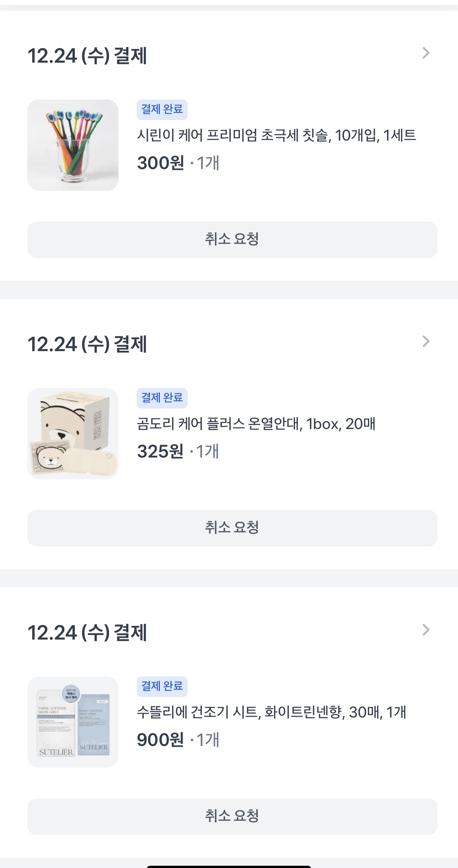
Task: Click the date heading above the 건조기 시트 order
Action: [x=87, y=633]
